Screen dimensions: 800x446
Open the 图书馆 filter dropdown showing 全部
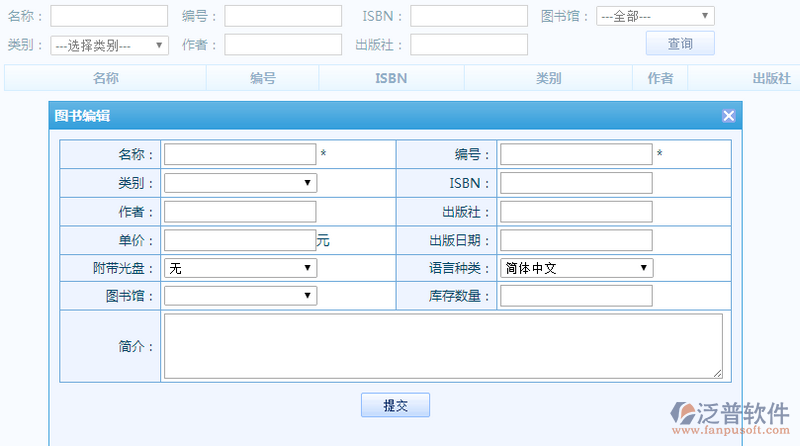pyautogui.click(x=655, y=16)
